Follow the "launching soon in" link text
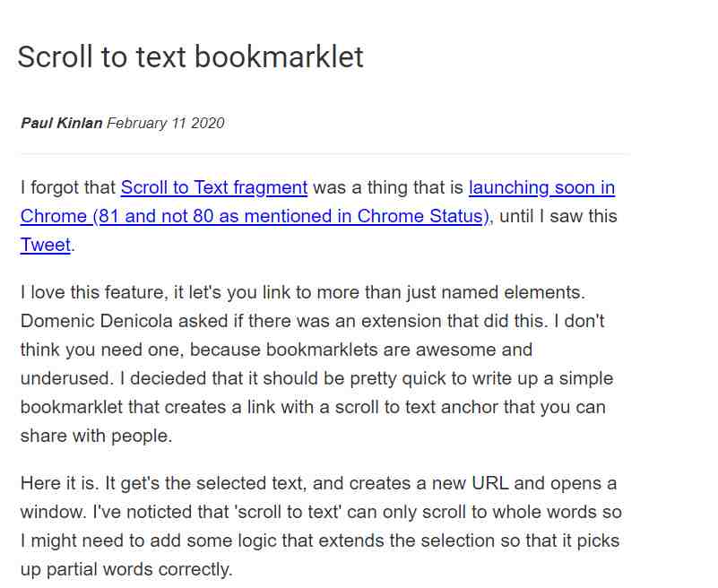Image resolution: width=718 pixels, height=588 pixels. [x=541, y=187]
